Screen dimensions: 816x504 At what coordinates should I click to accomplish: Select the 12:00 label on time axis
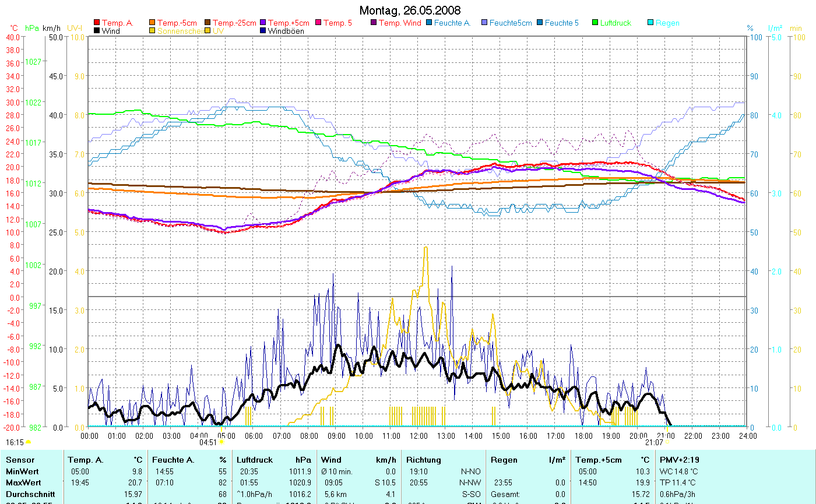(418, 435)
